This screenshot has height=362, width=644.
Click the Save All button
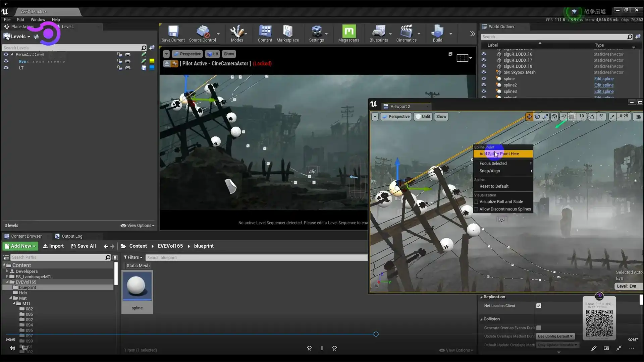84,246
